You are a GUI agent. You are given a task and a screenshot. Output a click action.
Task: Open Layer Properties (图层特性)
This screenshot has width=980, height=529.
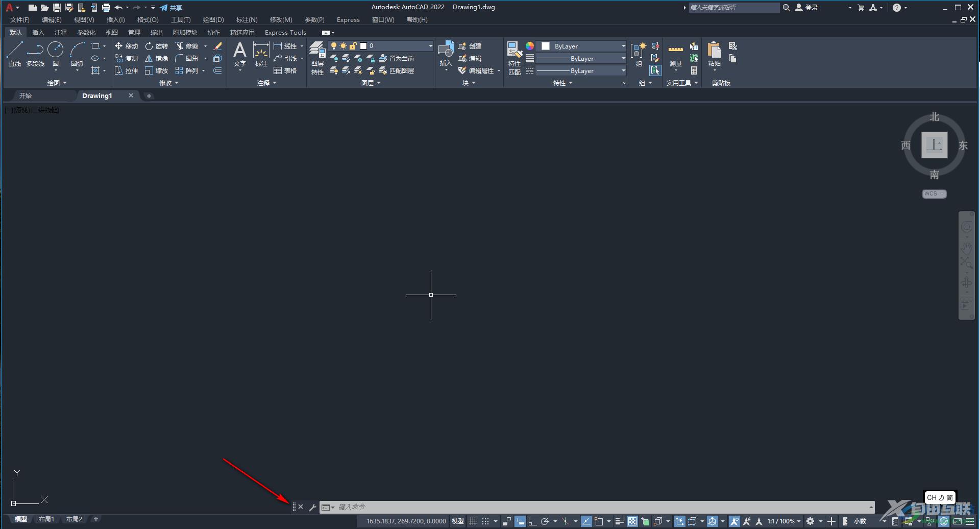pyautogui.click(x=317, y=58)
